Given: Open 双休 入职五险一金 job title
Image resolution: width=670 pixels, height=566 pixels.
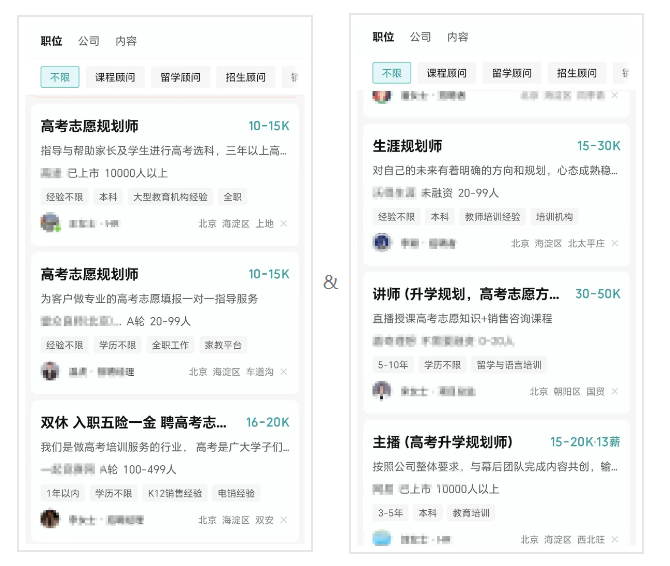Looking at the screenshot, I should (133, 422).
